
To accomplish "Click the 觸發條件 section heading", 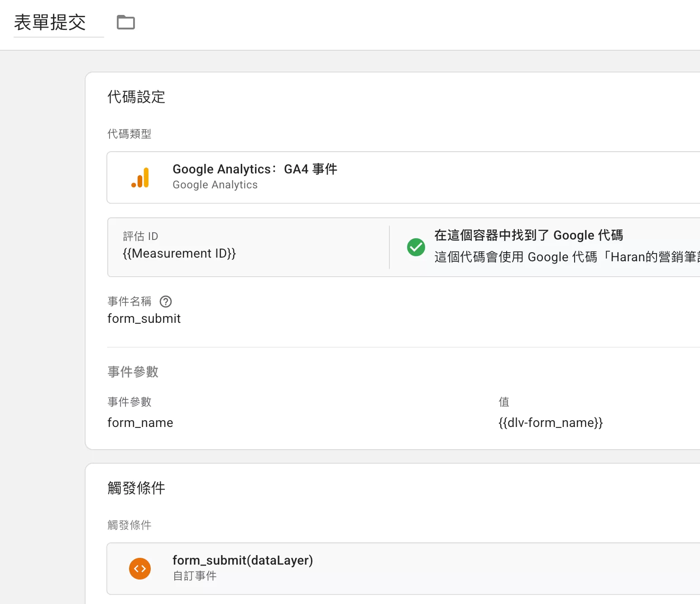I will 136,488.
